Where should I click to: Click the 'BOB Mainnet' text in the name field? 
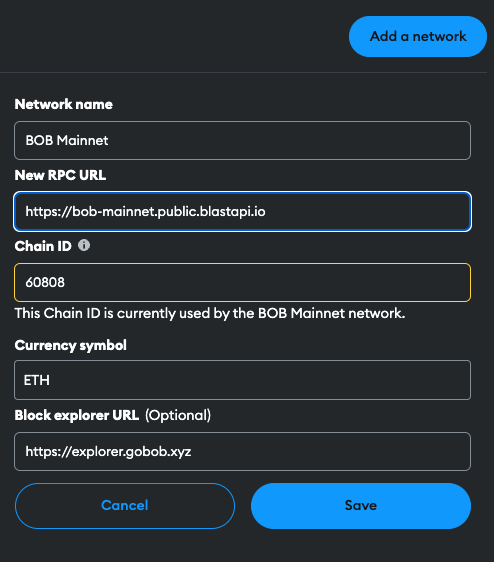tap(67, 140)
